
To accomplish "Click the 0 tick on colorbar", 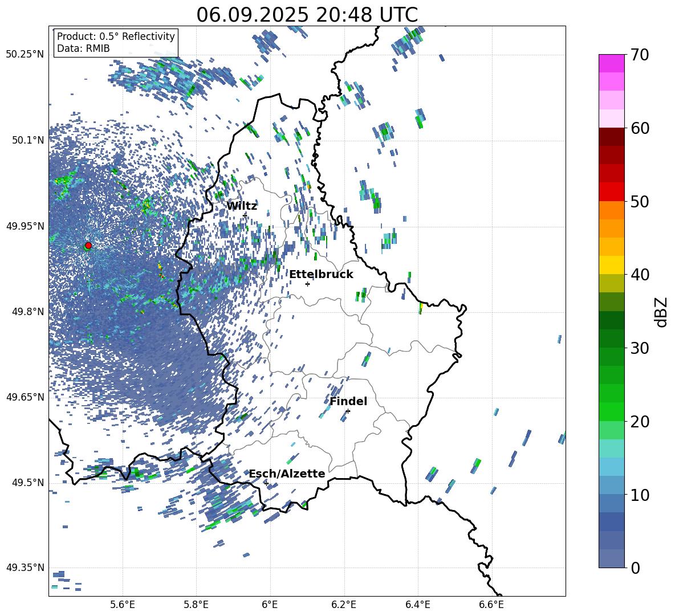I will pyautogui.click(x=635, y=568).
